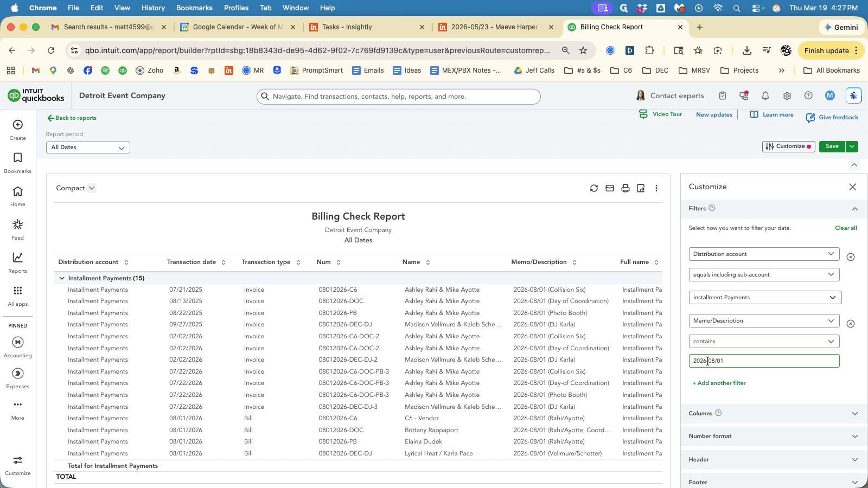Viewport: 868px width, 488px height.
Task: Open the notifications bell icon
Action: (765, 96)
